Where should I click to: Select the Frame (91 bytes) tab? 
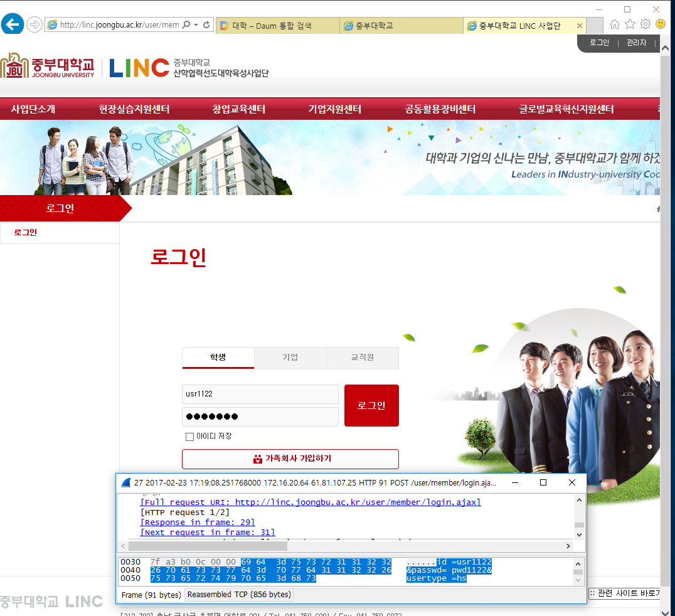[x=151, y=595]
